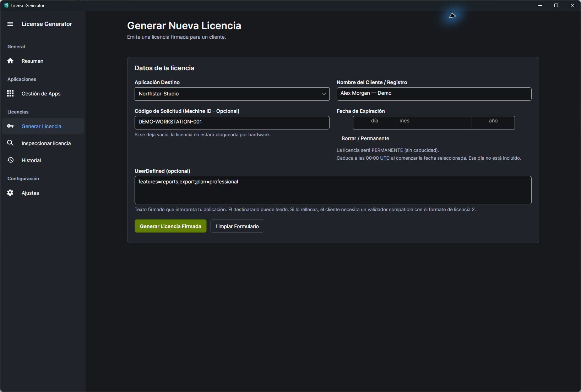Click the clock icon beside Historial
Image resolution: width=581 pixels, height=392 pixels.
pyautogui.click(x=10, y=160)
